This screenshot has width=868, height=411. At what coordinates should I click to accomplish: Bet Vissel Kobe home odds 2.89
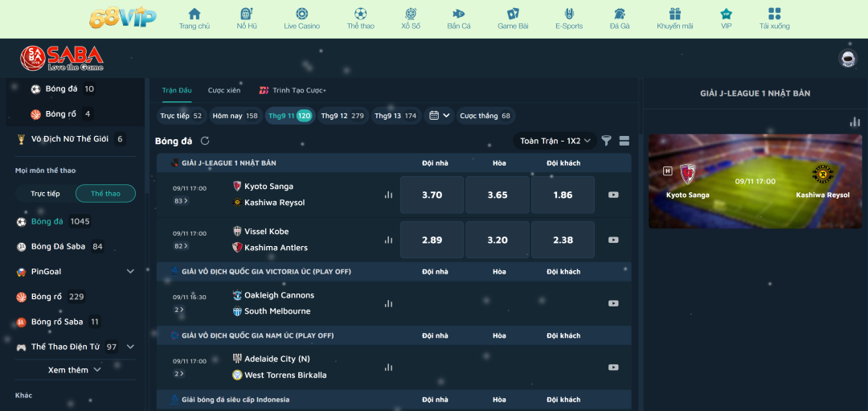432,240
